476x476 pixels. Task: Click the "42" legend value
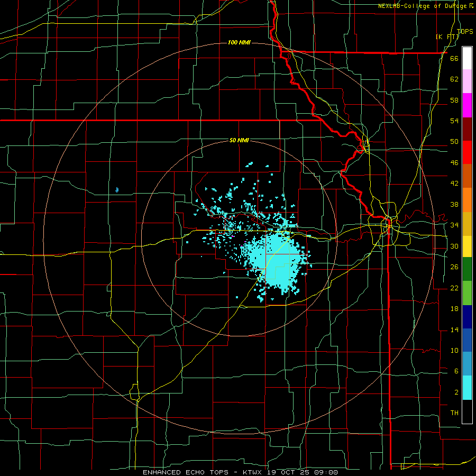tap(454, 184)
